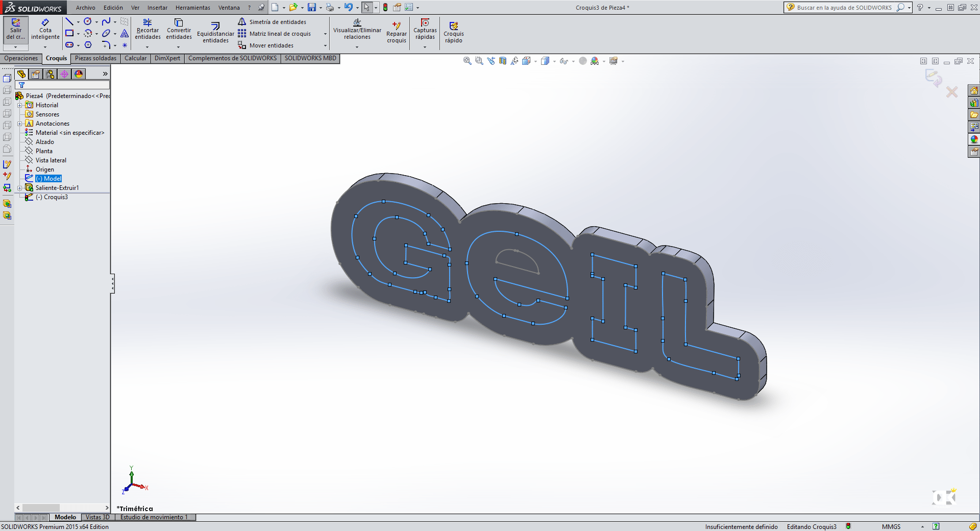The height and width of the screenshot is (531, 980).
Task: Open Design Library in task pane
Action: tap(974, 103)
